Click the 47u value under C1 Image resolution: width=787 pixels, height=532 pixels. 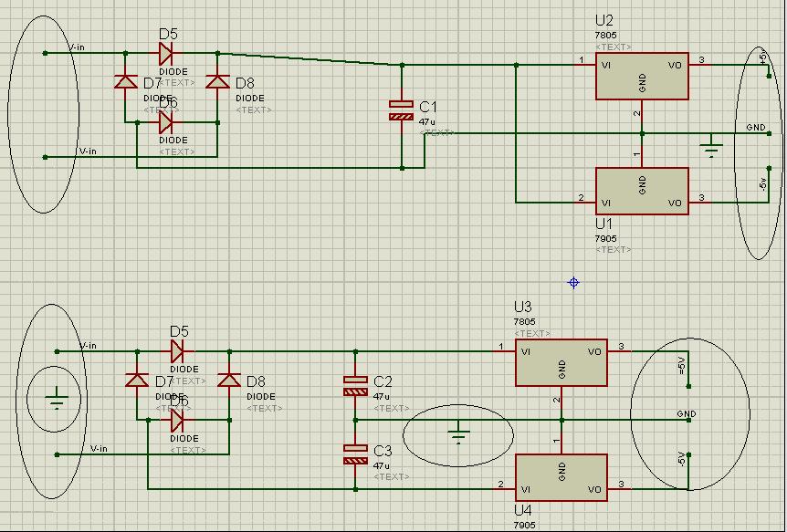click(x=427, y=121)
